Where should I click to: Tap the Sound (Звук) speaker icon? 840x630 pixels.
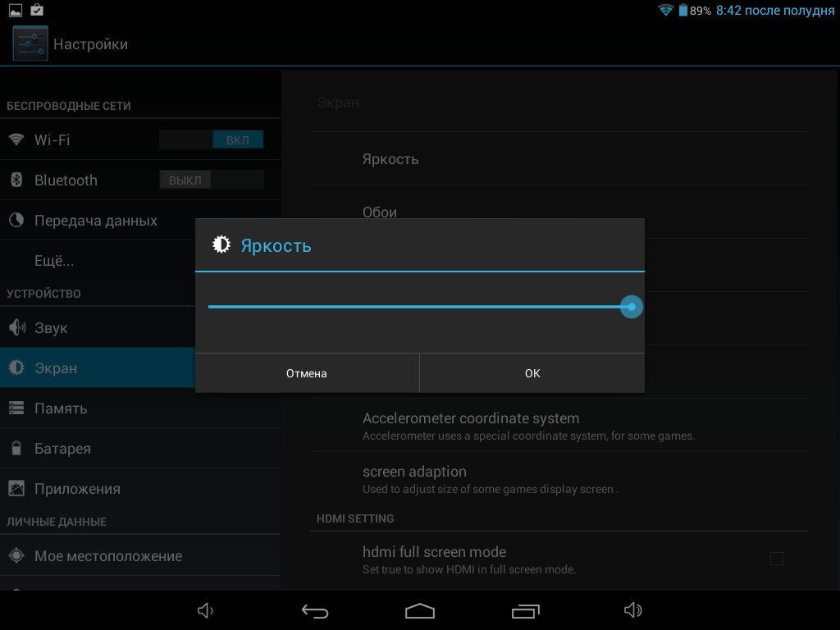point(16,328)
